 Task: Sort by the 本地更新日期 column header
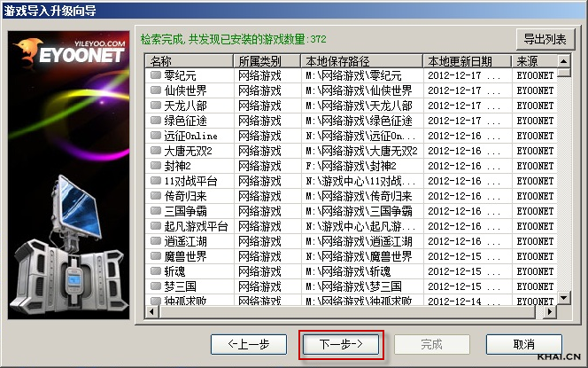[467, 61]
